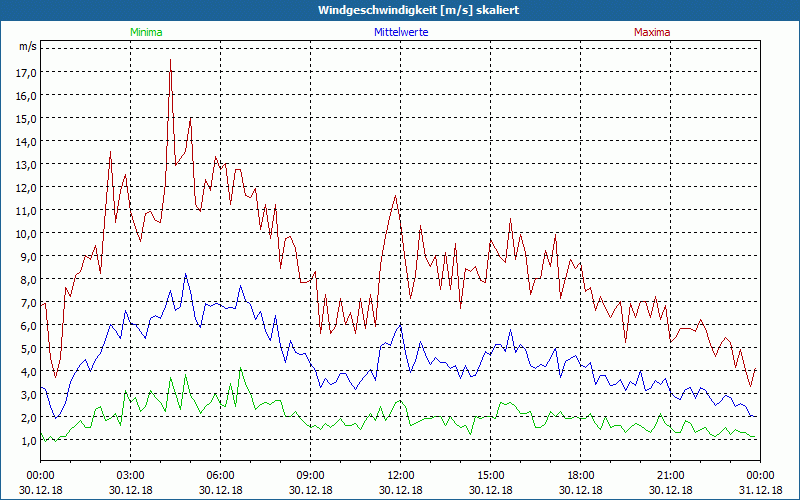Click the 14,0 axis value

coord(26,142)
